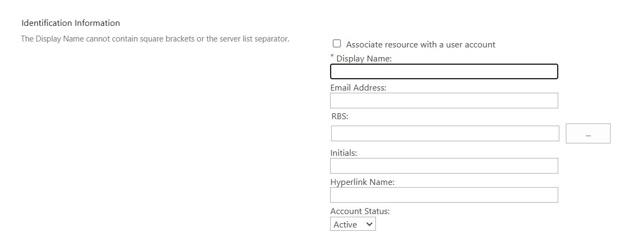Click the Hyperlink Name text box

point(443,195)
